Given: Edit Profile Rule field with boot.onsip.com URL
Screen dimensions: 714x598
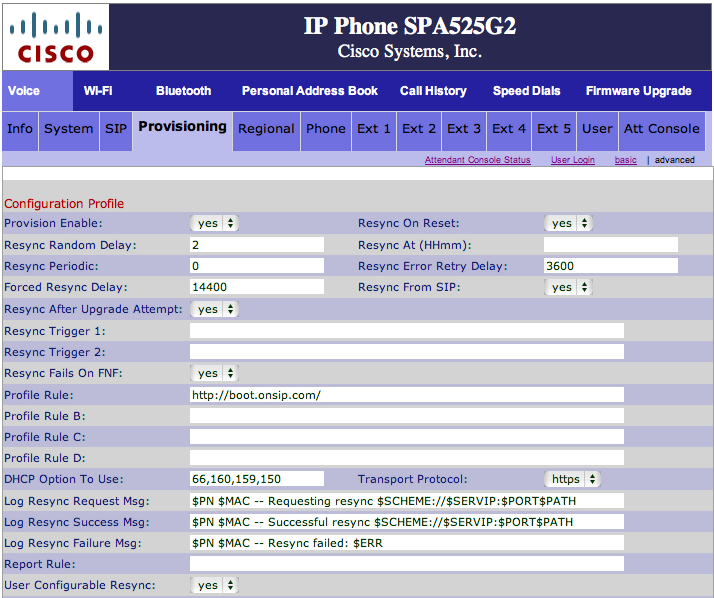Looking at the screenshot, I should coord(407,395).
